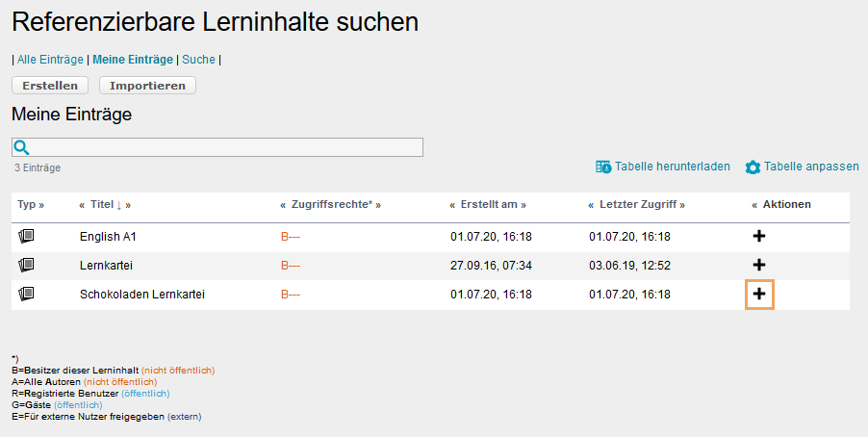Click the type icon of Schokoladen Lernkartei
Viewport: 868px width, 437px height.
pyautogui.click(x=26, y=294)
